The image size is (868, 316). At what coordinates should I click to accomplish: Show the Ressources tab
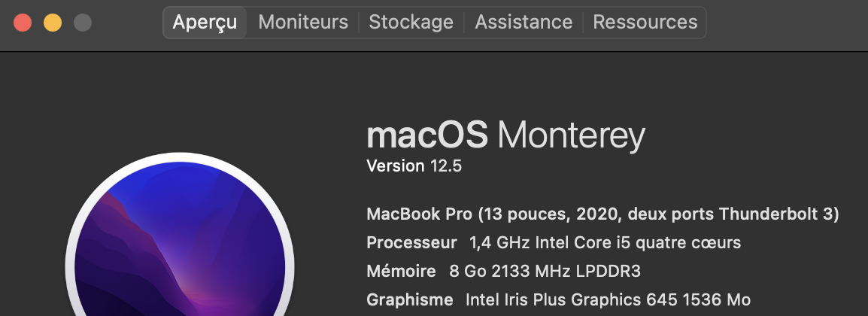(x=645, y=22)
